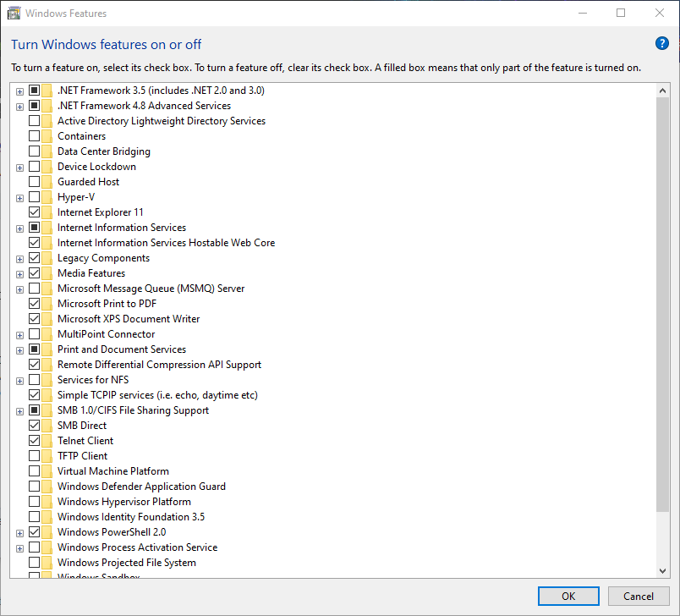Select Active Directory Lightweight Directory Services label

point(162,121)
